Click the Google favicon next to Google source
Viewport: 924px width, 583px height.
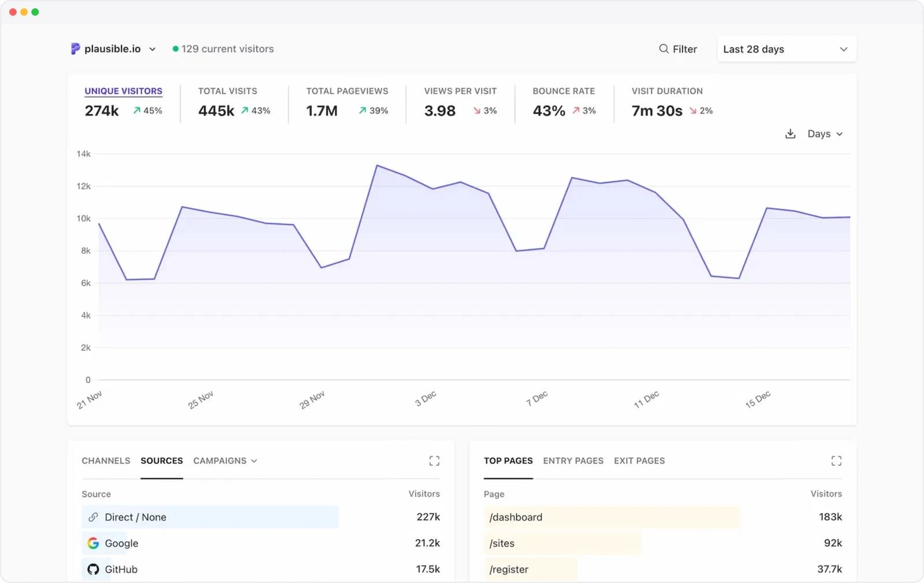pos(93,543)
